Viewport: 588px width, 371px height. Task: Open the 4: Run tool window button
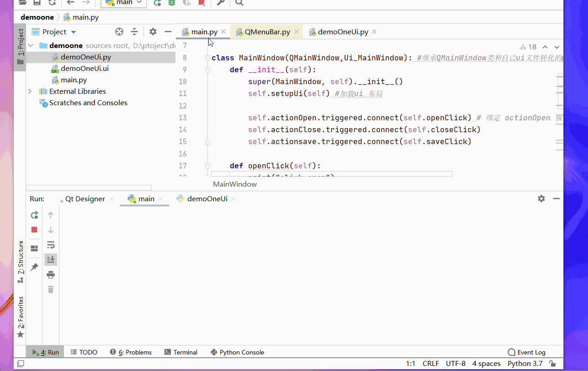click(46, 352)
